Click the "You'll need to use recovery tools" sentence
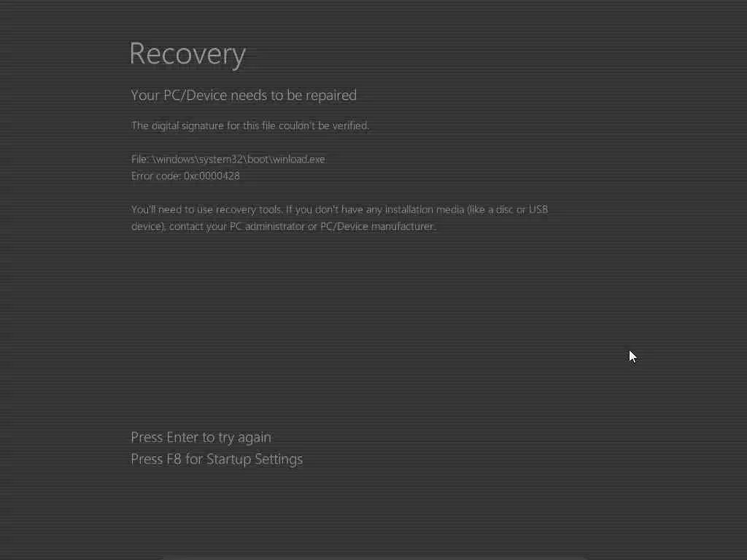 206,209
